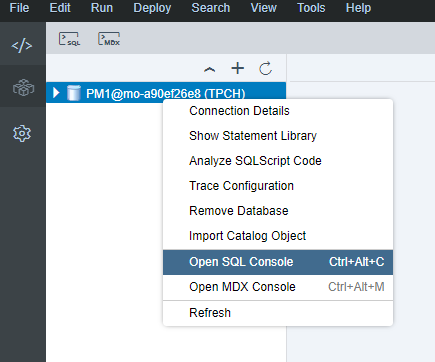
Task: Select PM1@mo-a90ef26e8 (TPCH) database entry
Action: 166,93
